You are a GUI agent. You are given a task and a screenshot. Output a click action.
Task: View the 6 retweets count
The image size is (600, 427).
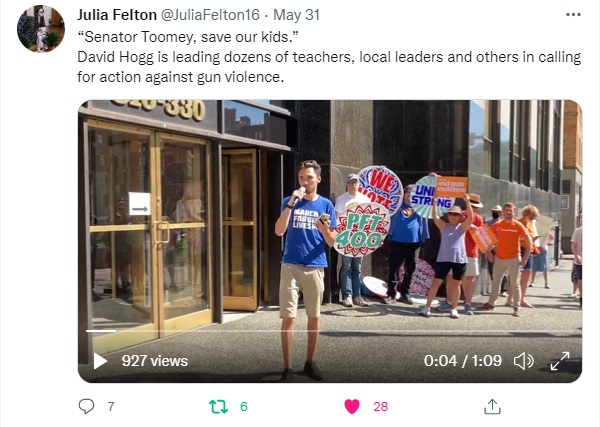244,406
